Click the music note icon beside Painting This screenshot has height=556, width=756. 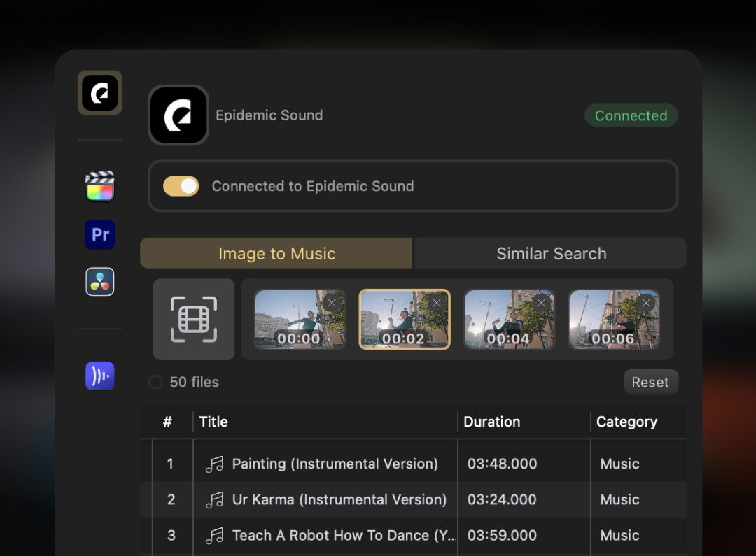coord(215,464)
